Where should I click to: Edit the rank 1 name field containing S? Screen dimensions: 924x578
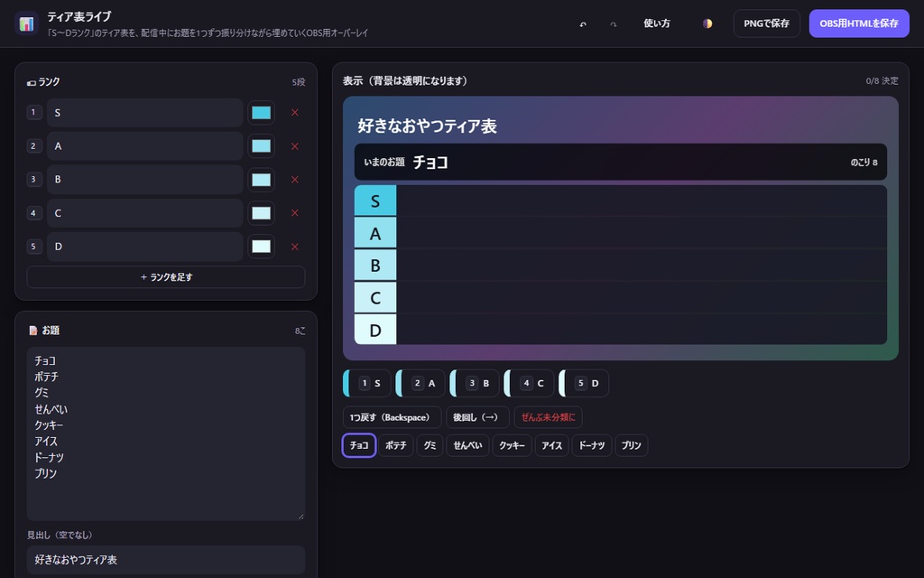145,113
